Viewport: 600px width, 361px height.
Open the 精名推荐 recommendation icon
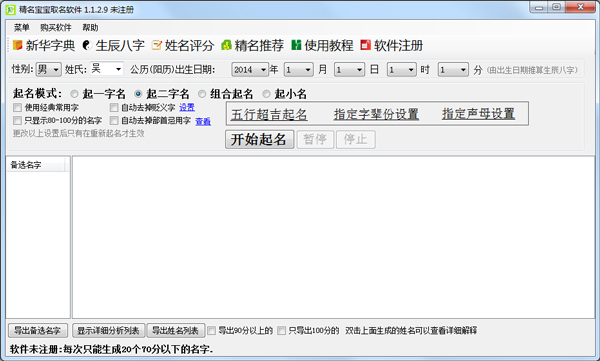click(226, 46)
